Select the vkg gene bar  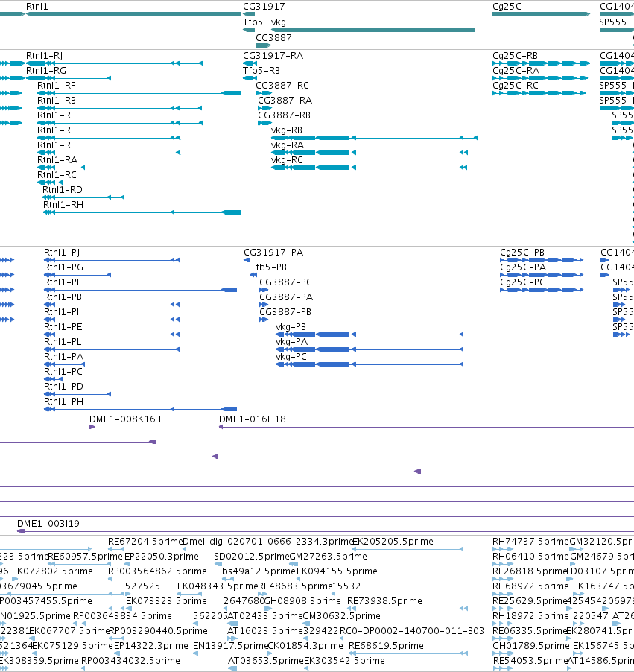coord(373,30)
